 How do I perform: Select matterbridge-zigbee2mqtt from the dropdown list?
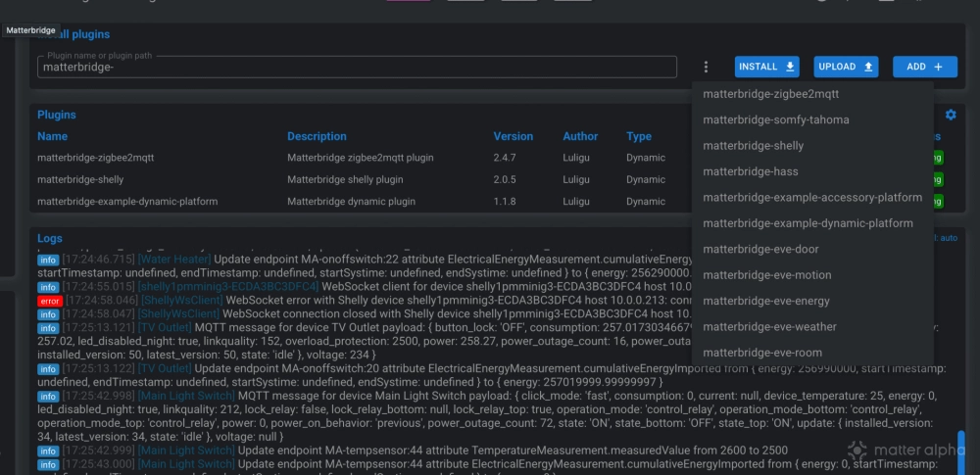tap(770, 94)
